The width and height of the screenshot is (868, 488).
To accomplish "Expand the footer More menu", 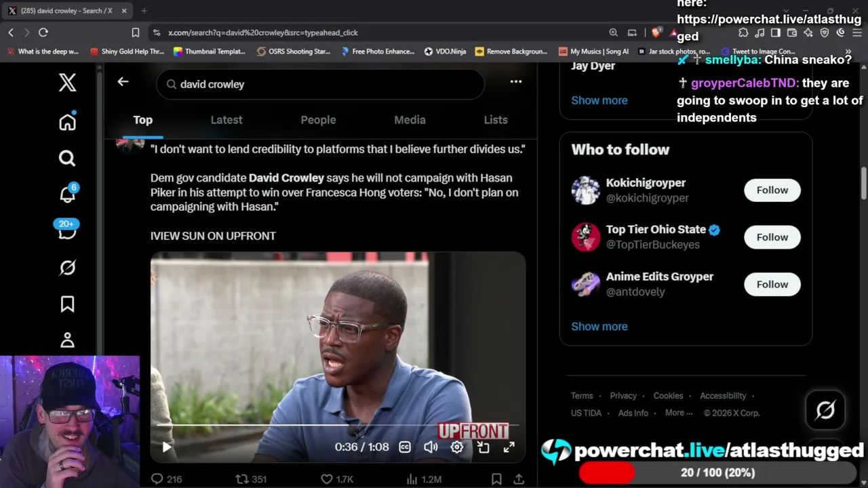I will (x=679, y=413).
